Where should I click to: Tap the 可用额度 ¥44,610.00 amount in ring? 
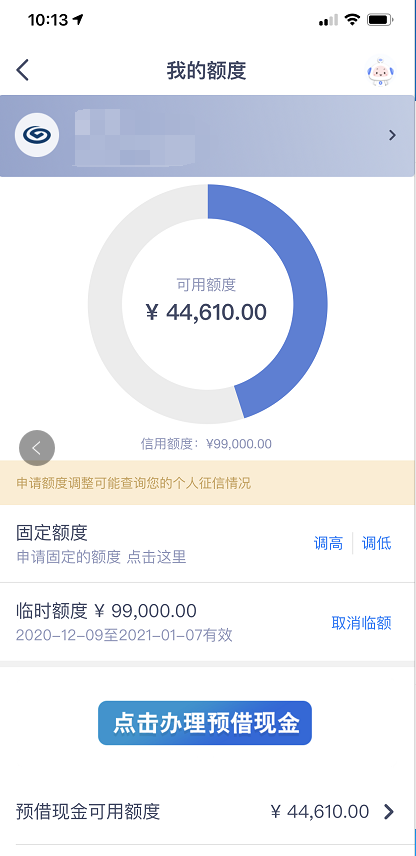(x=206, y=312)
